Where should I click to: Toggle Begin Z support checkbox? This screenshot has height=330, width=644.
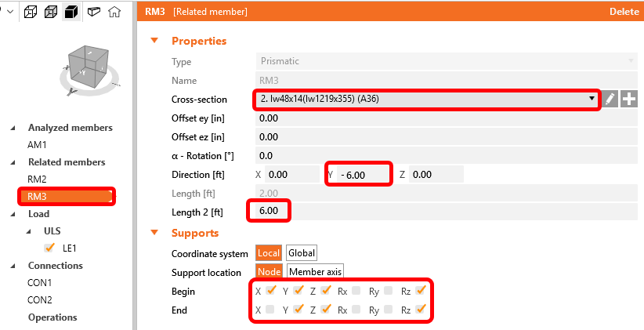click(x=326, y=291)
